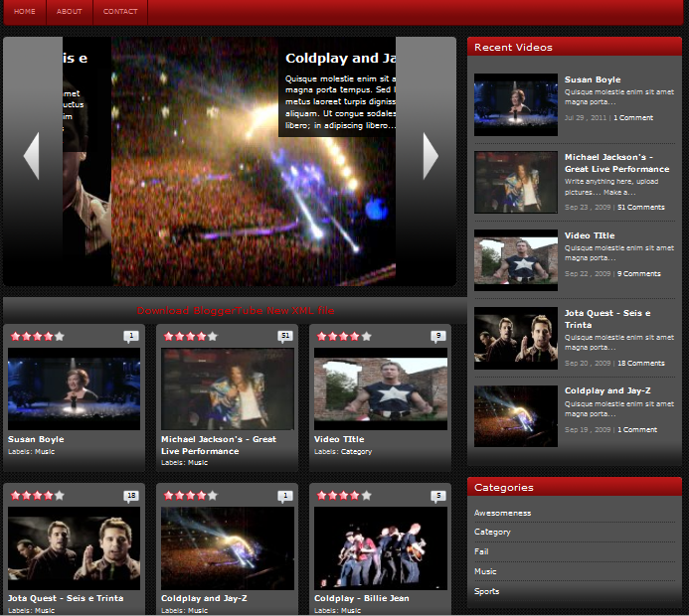The width and height of the screenshot is (689, 616).
Task: View 51 Comments link in Recent Videos
Action: click(641, 208)
